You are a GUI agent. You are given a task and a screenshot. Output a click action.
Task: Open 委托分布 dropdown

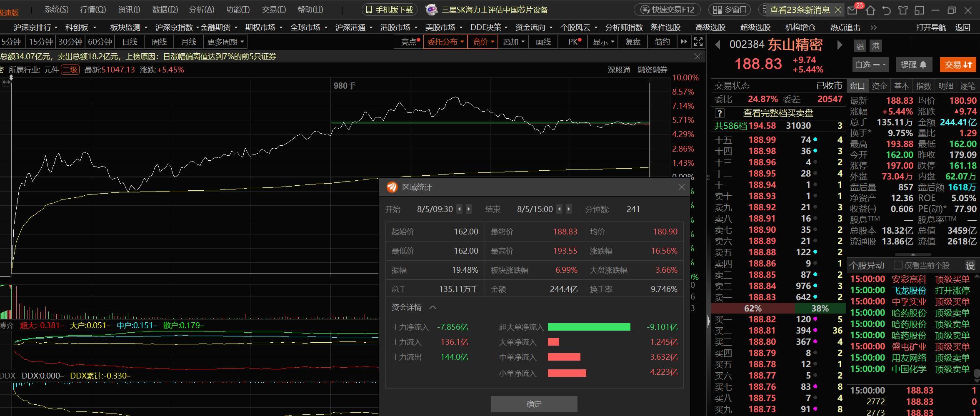pyautogui.click(x=445, y=42)
